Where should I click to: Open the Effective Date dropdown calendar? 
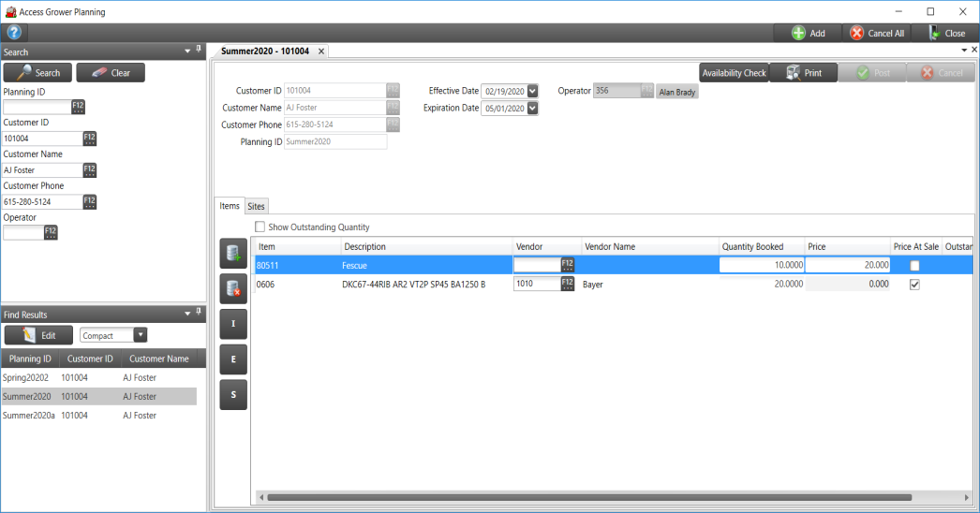pos(533,91)
